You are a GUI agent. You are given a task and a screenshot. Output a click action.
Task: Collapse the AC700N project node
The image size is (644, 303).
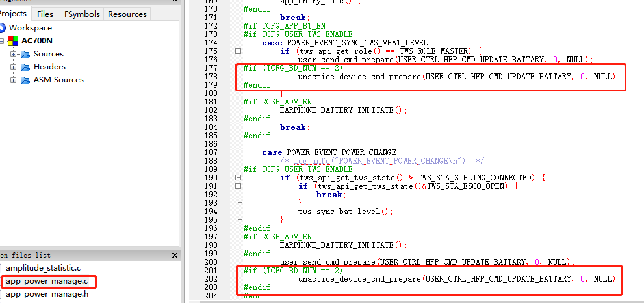coord(1,41)
